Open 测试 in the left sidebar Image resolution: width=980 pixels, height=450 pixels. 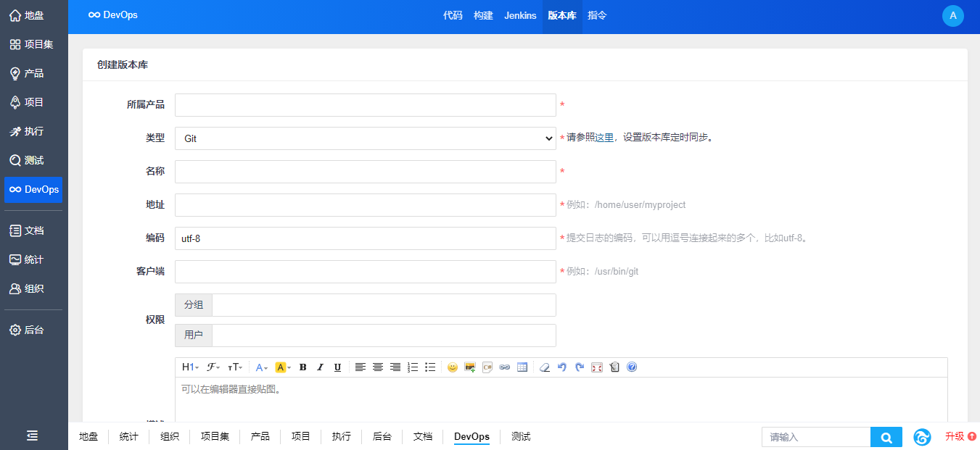tap(33, 160)
